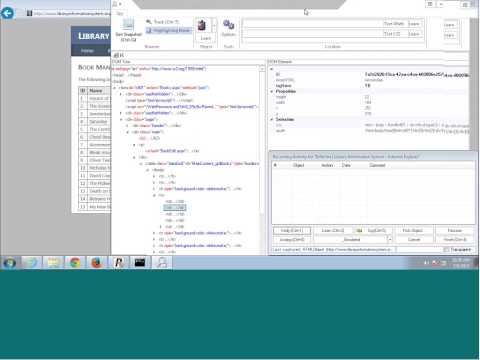
Task: Click the DOM tree vertical scrollbar
Action: tap(262, 160)
